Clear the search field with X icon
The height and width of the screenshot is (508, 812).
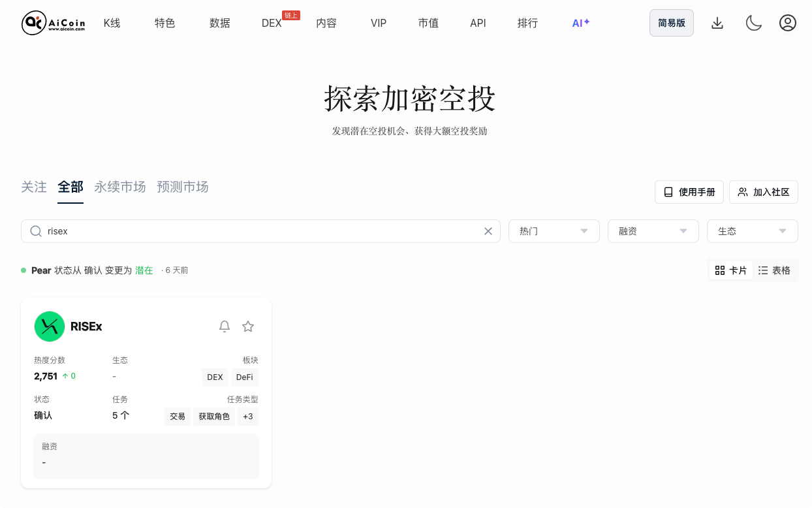coord(488,231)
